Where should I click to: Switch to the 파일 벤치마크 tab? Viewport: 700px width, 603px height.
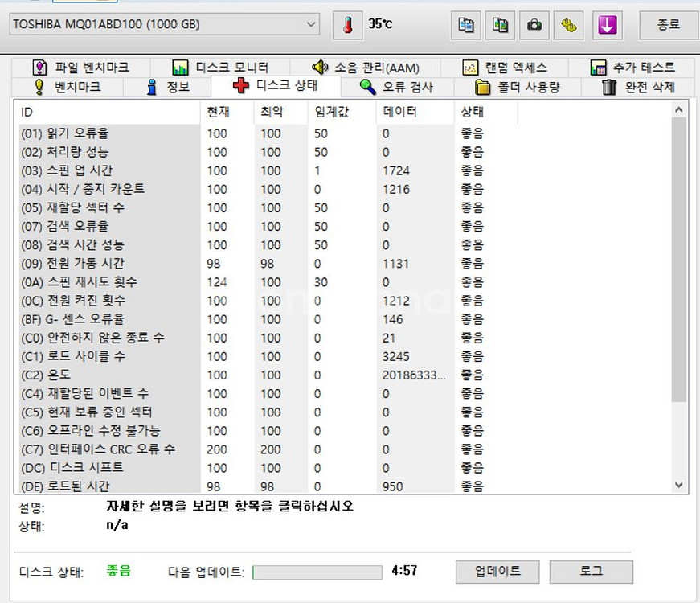81,68
